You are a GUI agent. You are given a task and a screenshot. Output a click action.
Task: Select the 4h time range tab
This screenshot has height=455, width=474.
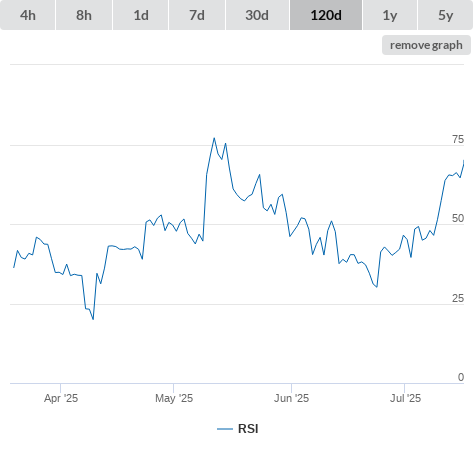[x=28, y=15]
